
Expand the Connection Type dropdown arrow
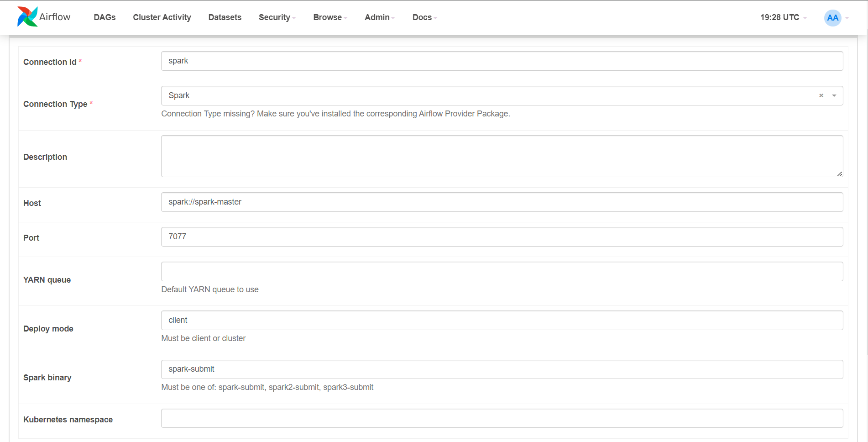(x=834, y=95)
